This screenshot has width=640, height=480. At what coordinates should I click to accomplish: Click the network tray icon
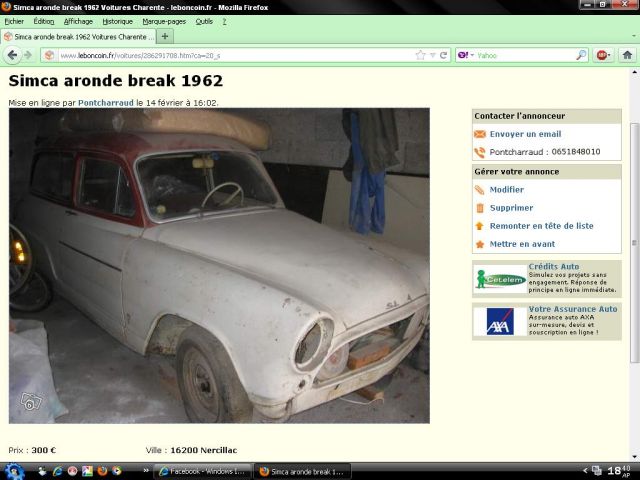pyautogui.click(x=597, y=471)
